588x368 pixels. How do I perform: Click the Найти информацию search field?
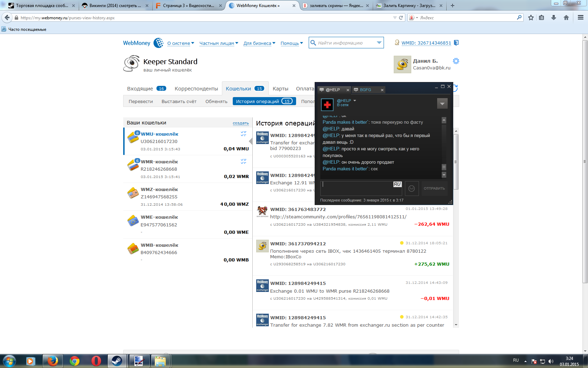coord(346,43)
